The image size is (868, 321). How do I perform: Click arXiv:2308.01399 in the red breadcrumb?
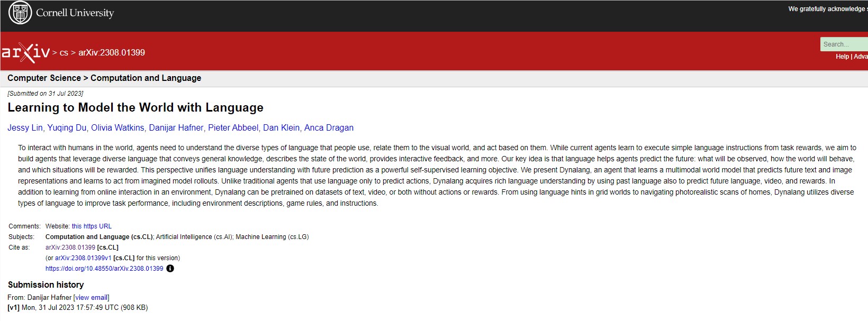point(112,52)
